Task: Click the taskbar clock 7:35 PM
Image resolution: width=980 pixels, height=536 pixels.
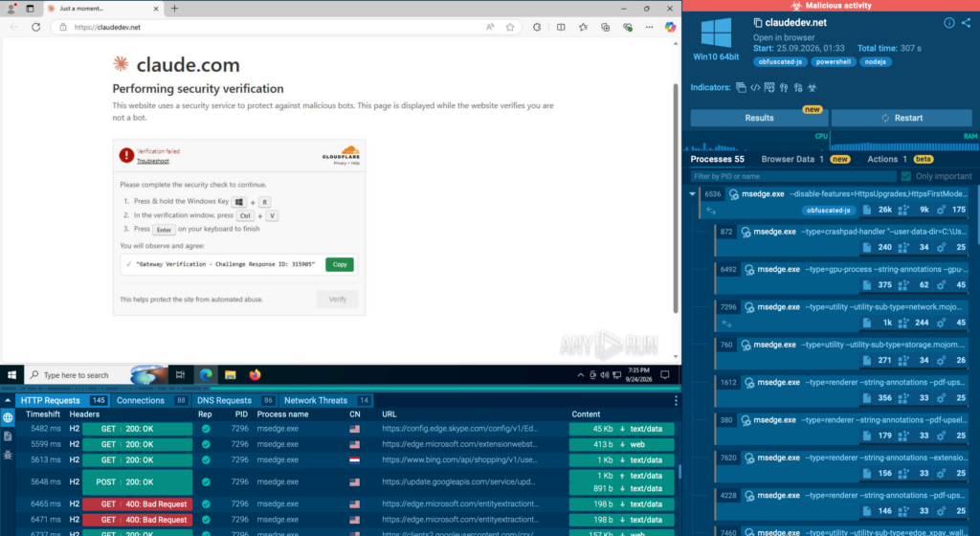Action: (638, 375)
